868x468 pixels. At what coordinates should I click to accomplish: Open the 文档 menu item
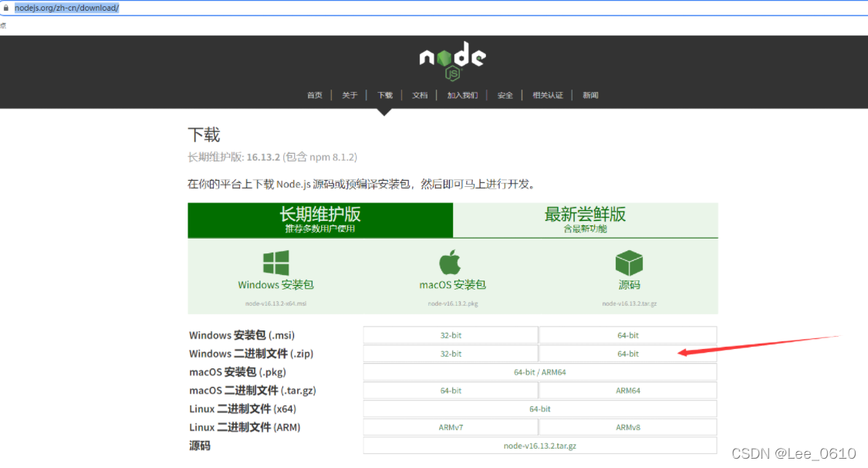(x=419, y=95)
